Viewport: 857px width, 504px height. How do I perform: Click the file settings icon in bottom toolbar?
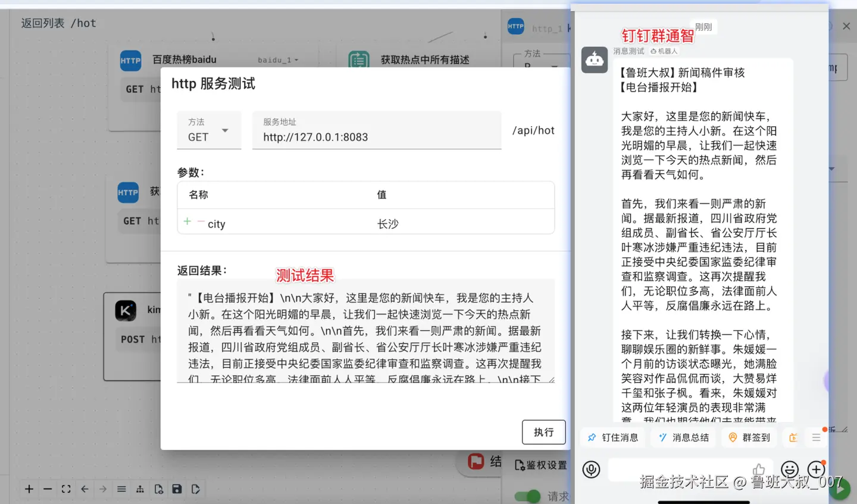pos(158,489)
